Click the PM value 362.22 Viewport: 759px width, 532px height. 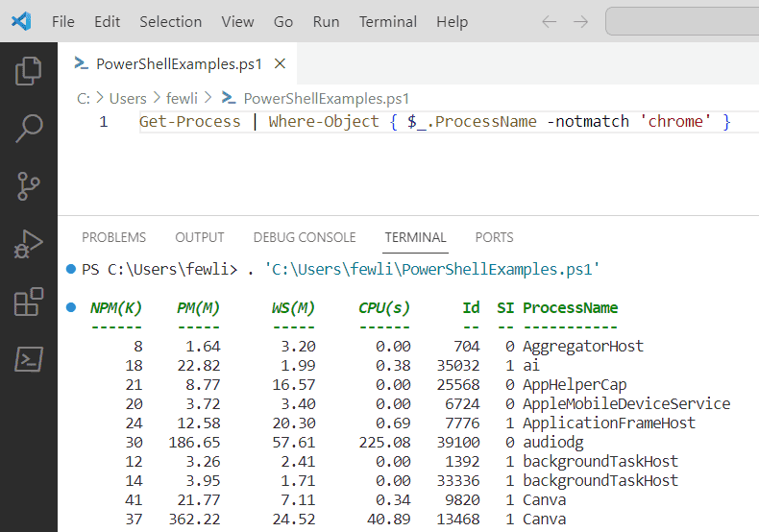pos(194,519)
